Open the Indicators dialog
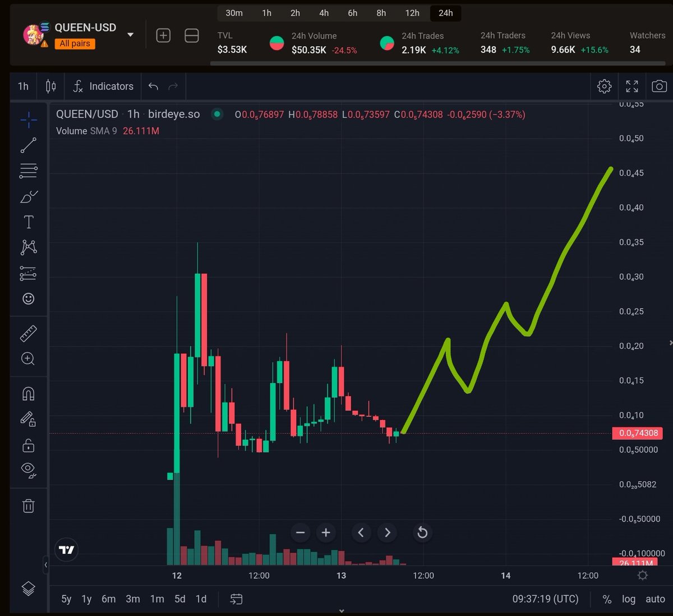The image size is (673, 616). point(103,86)
